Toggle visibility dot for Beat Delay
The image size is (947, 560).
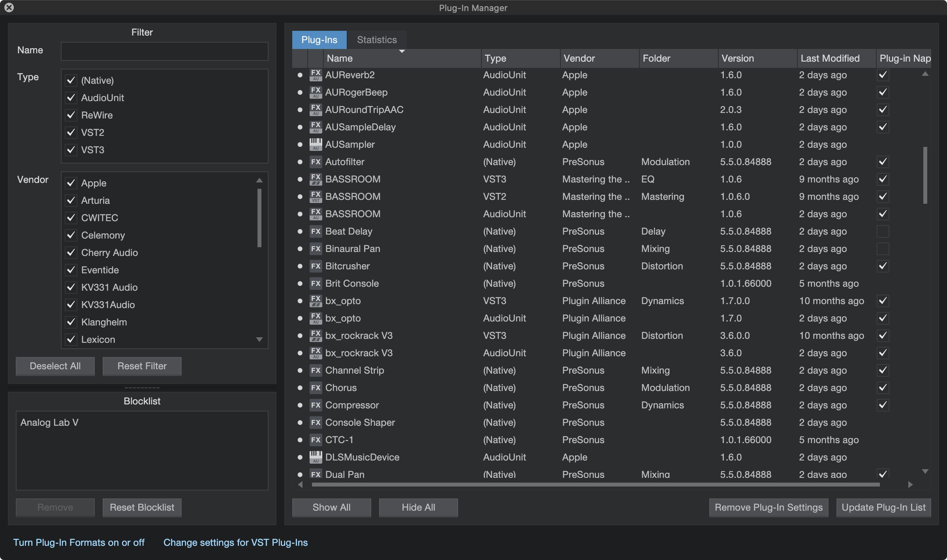tap(300, 231)
